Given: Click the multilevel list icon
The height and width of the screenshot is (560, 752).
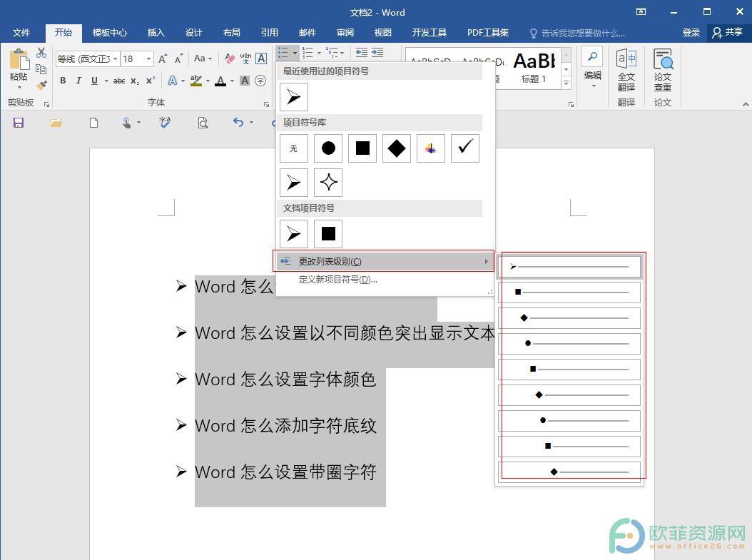Looking at the screenshot, I should [331, 52].
